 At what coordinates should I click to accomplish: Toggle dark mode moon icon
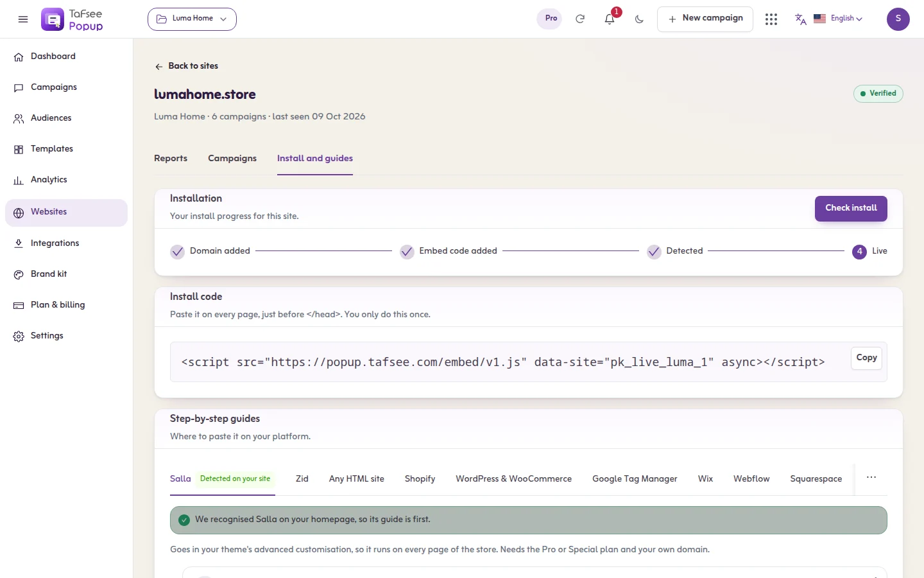click(639, 19)
